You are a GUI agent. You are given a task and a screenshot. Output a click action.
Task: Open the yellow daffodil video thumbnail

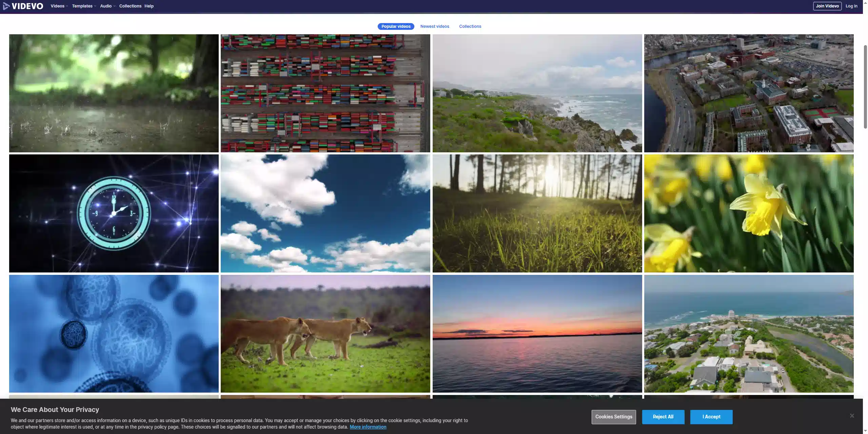pos(749,213)
